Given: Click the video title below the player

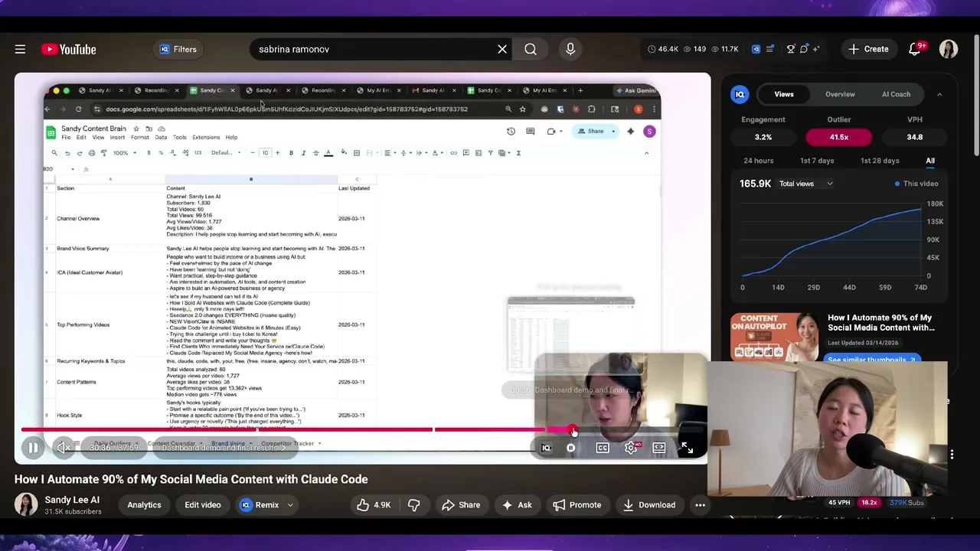Looking at the screenshot, I should tap(191, 480).
